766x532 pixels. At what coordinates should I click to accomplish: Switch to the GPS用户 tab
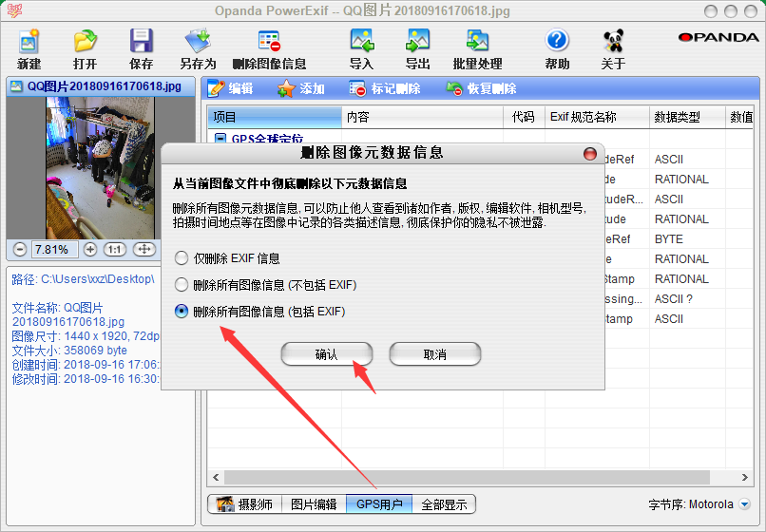pyautogui.click(x=379, y=504)
